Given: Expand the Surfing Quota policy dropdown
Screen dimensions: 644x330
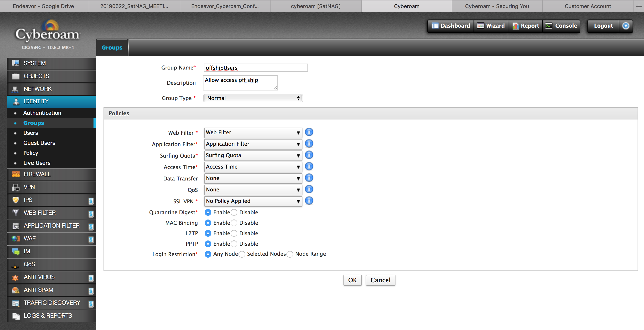Looking at the screenshot, I should pyautogui.click(x=253, y=155).
